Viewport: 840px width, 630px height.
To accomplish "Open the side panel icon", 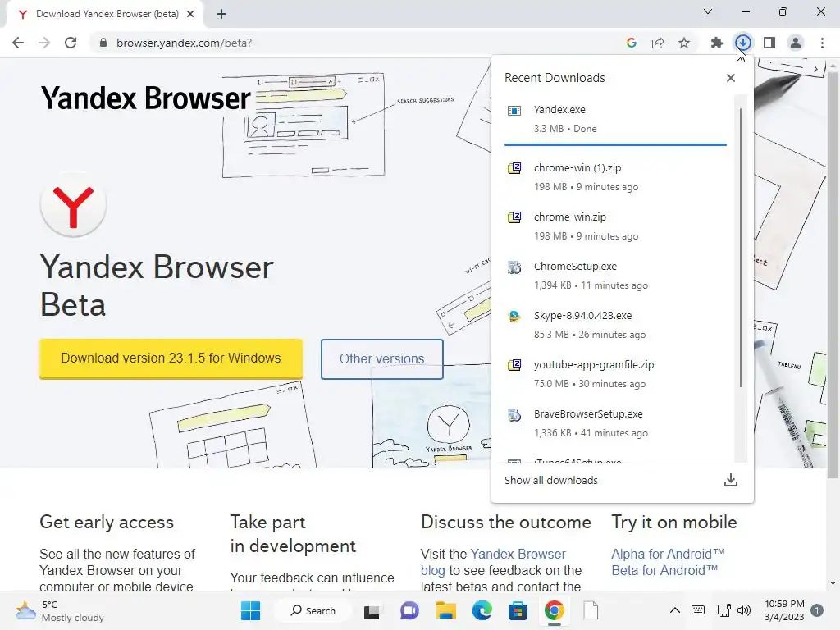I will pyautogui.click(x=769, y=43).
